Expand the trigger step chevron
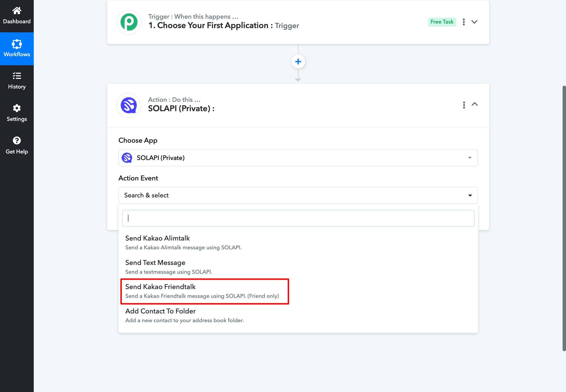 coord(474,22)
